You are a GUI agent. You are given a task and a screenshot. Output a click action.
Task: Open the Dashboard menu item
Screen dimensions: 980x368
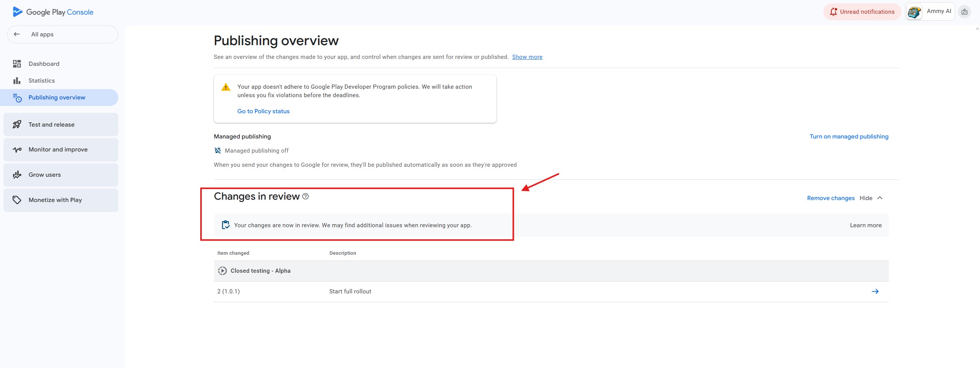click(44, 64)
